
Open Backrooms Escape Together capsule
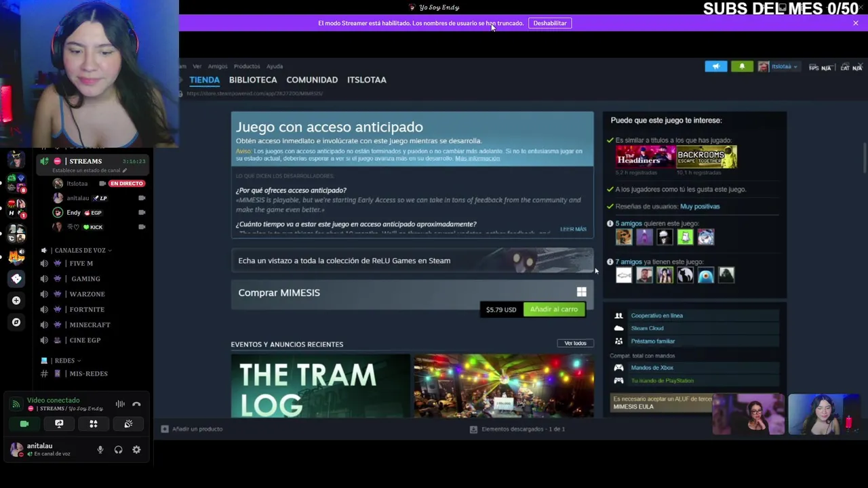707,157
